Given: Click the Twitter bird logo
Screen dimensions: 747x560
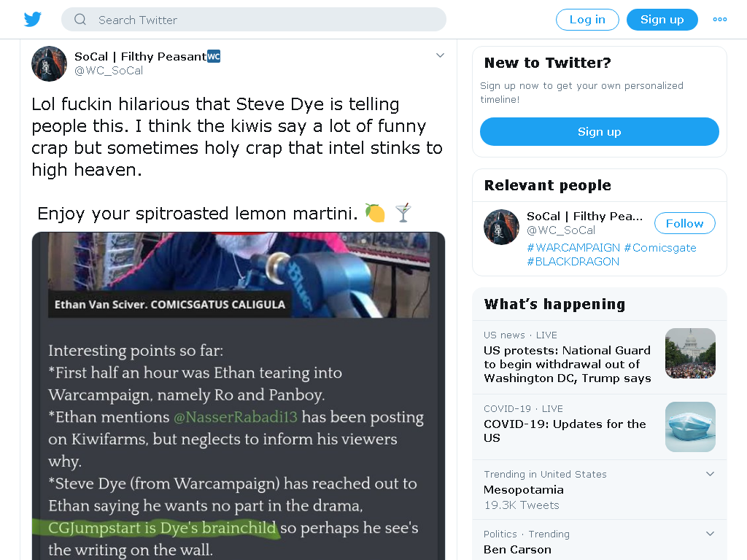Looking at the screenshot, I should (x=32, y=20).
